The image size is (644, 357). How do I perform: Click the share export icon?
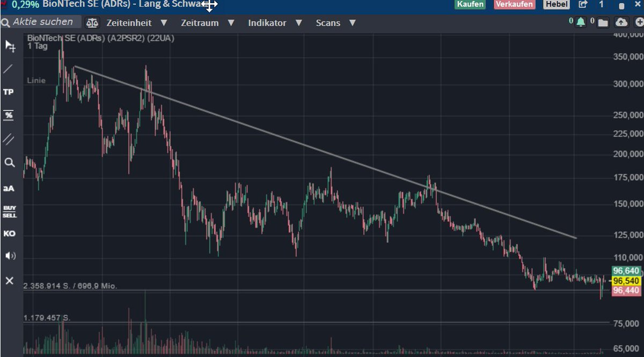click(583, 5)
